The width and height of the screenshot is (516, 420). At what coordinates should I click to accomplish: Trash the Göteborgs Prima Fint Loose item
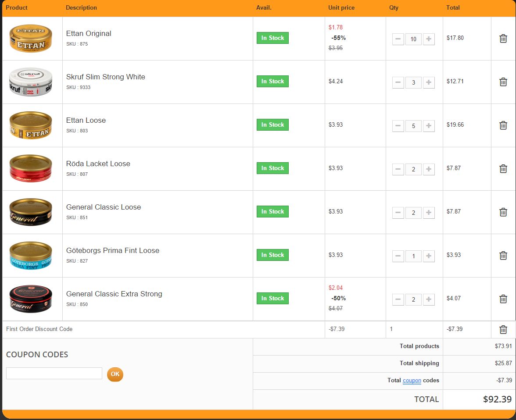point(503,256)
